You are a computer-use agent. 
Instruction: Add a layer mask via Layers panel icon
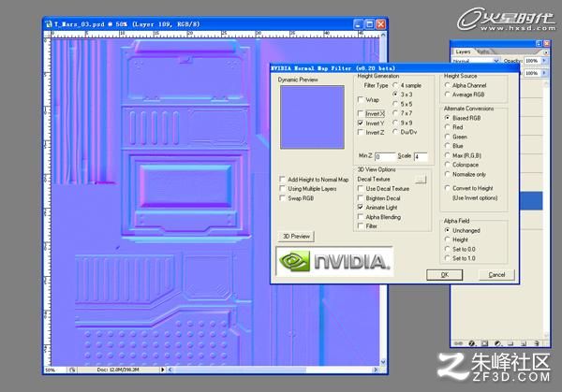click(484, 343)
